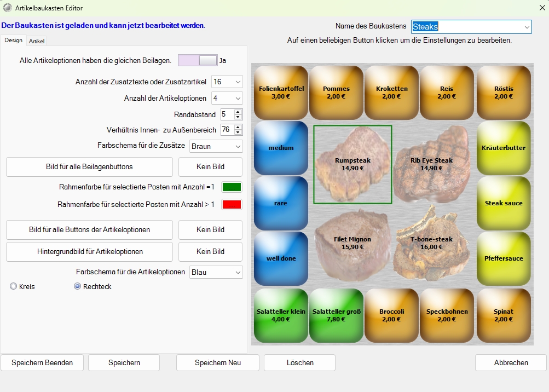Viewport: 549px width, 392px height.
Task: Select the Steak sauce button
Action: [x=504, y=203]
